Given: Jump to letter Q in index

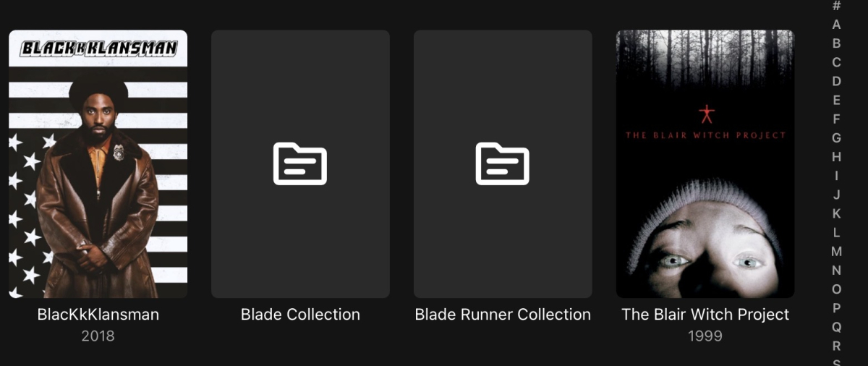Looking at the screenshot, I should [x=837, y=327].
